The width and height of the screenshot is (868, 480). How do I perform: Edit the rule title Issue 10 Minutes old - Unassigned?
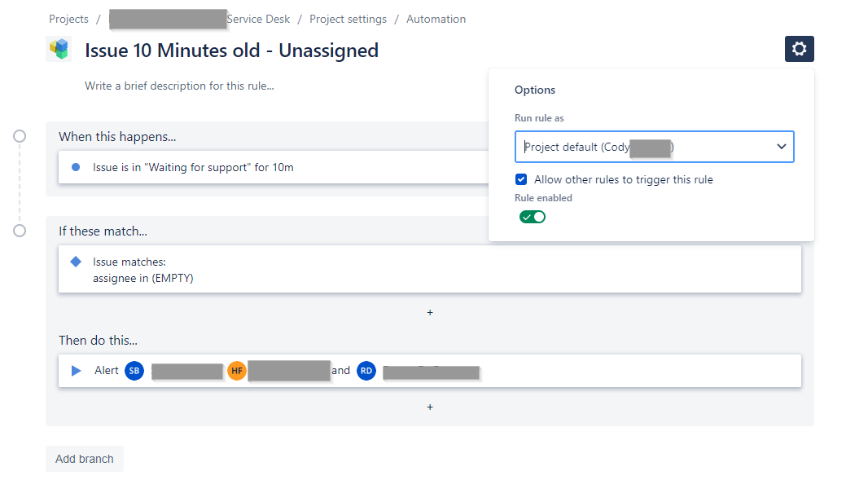coord(231,51)
